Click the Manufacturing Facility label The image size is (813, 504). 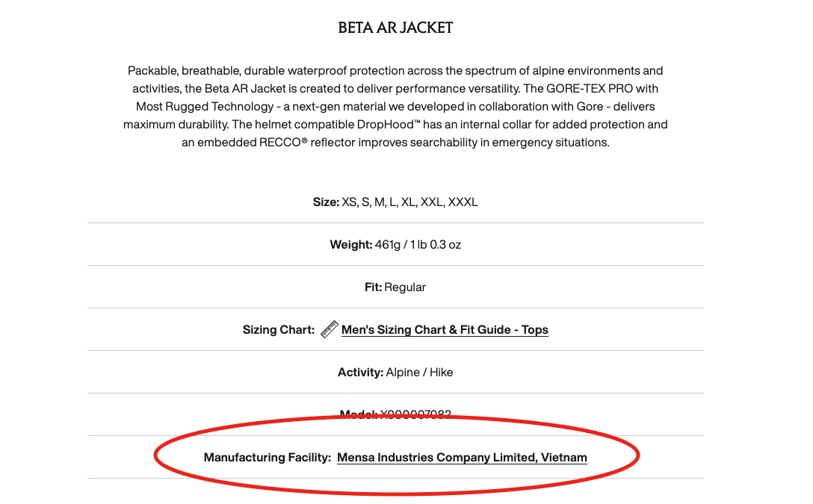coord(267,458)
